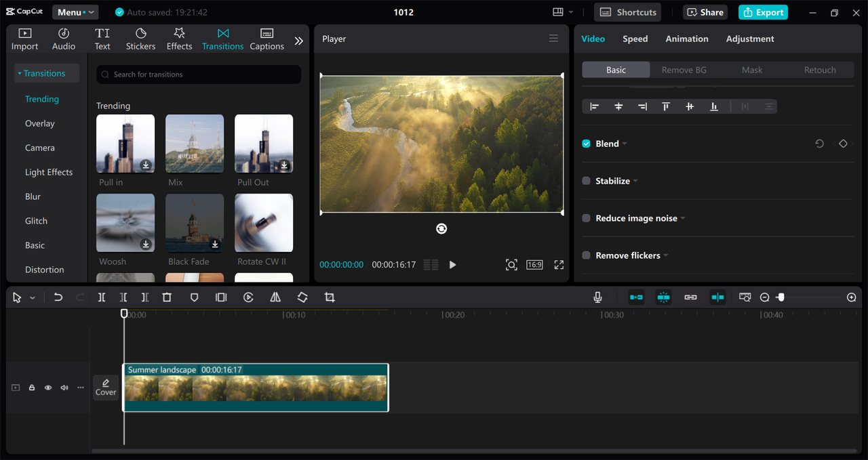This screenshot has width=868, height=460.
Task: Open the Menu dropdown
Action: tap(75, 12)
